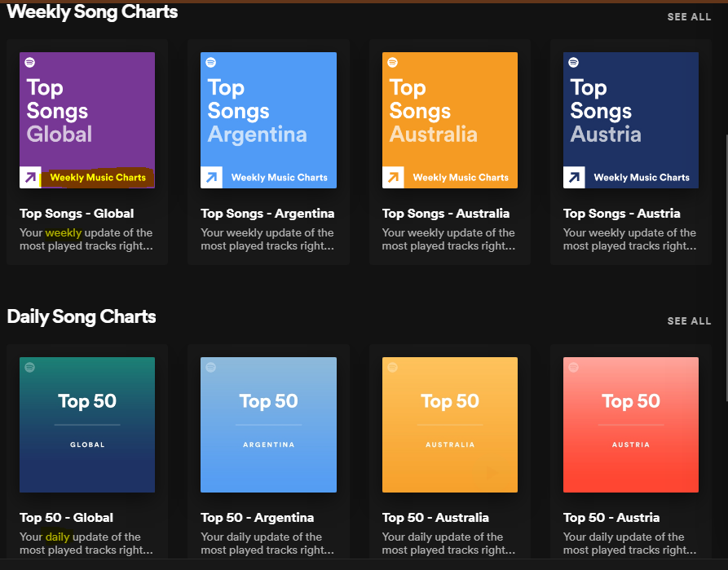Screen dimensions: 728x570
Task: See all Weekly Song Charts
Action: point(689,17)
